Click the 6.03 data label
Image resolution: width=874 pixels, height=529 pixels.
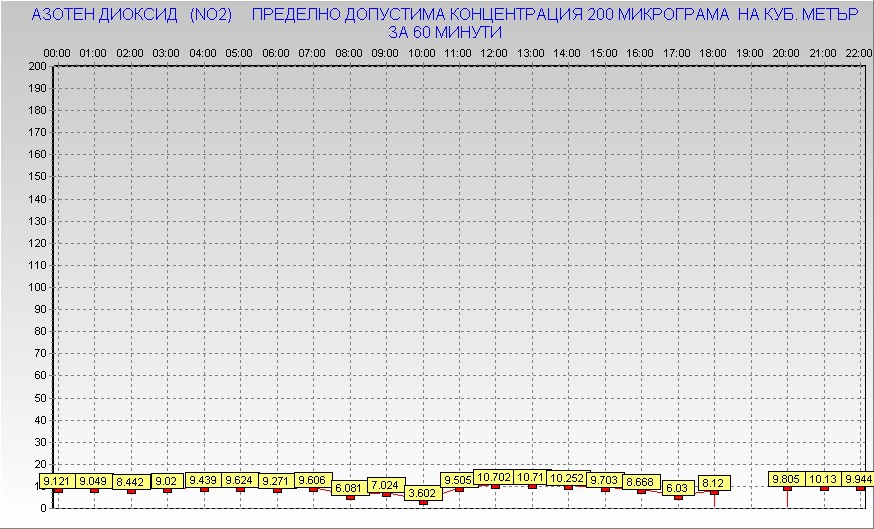(678, 488)
